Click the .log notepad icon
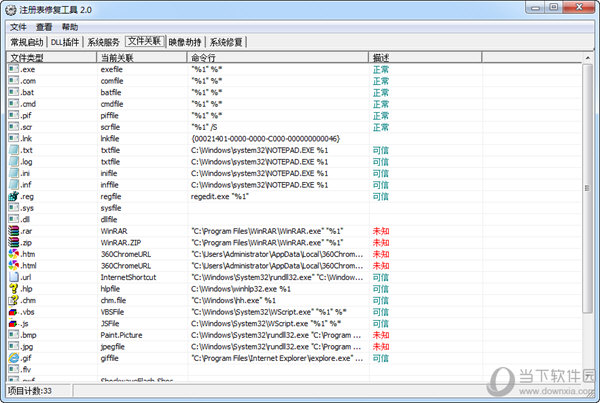 point(14,161)
